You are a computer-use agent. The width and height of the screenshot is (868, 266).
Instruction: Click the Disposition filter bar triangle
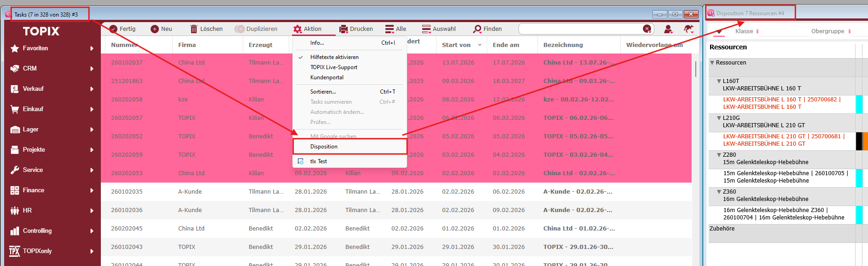(719, 32)
